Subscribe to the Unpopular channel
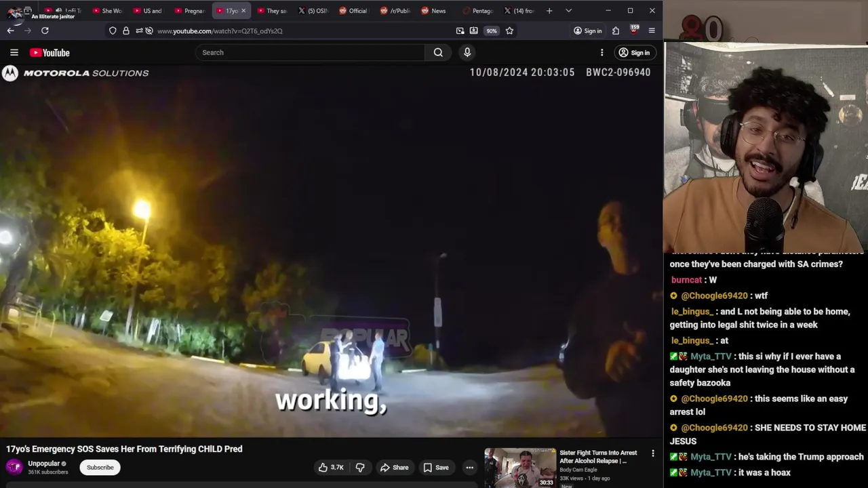 [x=100, y=467]
